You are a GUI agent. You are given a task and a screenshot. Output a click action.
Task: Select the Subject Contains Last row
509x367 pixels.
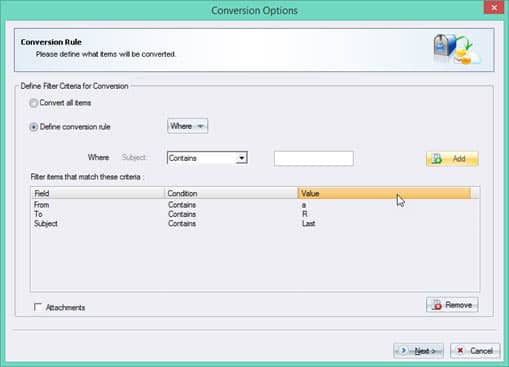tap(255, 223)
